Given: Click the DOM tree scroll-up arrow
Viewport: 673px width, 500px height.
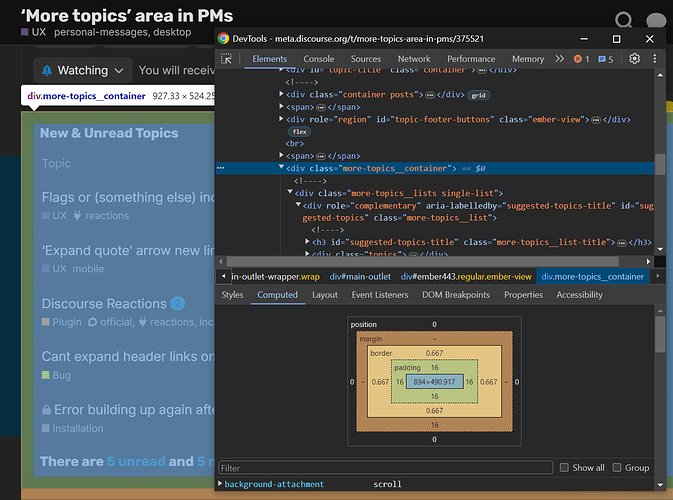Looking at the screenshot, I should pos(660,75).
